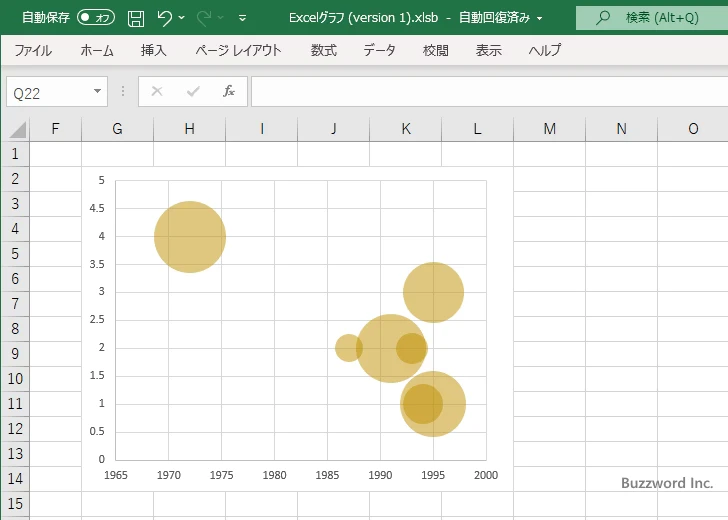Open the 数式 tab
The width and height of the screenshot is (728, 520).
tap(324, 50)
